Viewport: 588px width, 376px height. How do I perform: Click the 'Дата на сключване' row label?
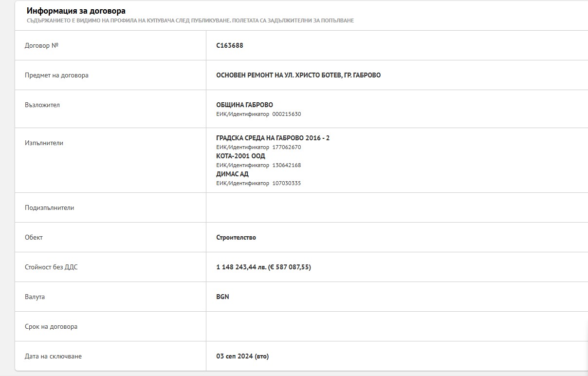pyautogui.click(x=53, y=356)
